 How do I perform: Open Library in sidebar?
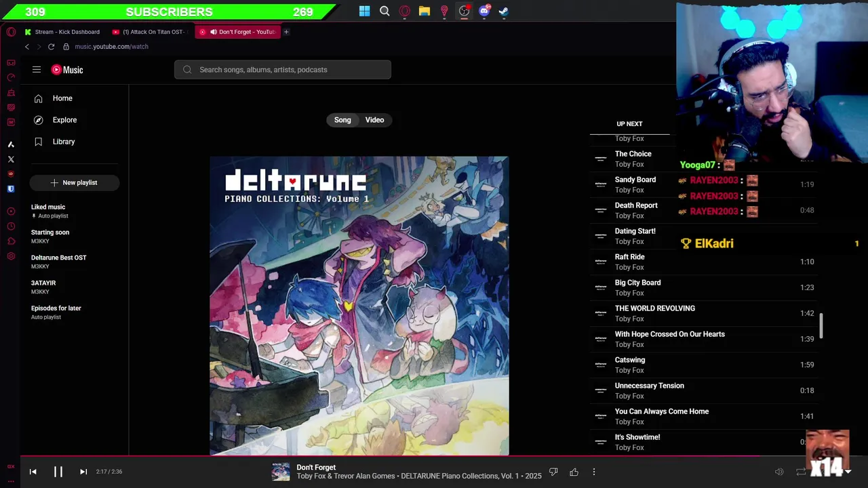tap(75, 142)
